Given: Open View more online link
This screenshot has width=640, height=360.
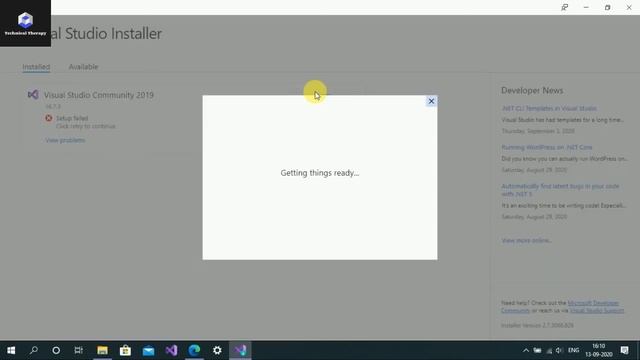Looking at the screenshot, I should pos(527,240).
